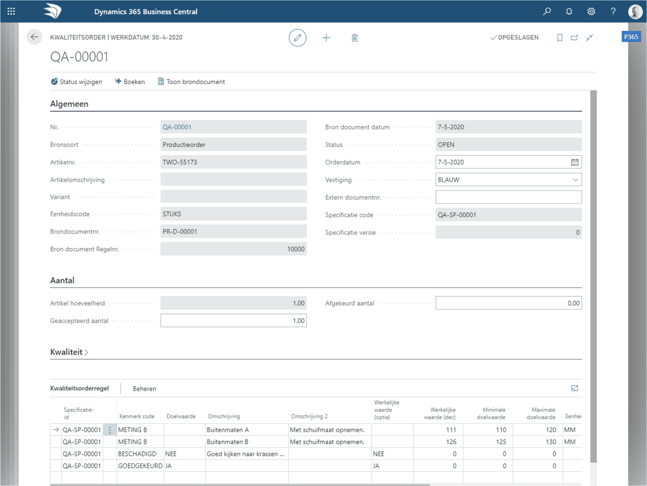647x486 pixels.
Task: Delete record with trash icon
Action: pos(354,38)
